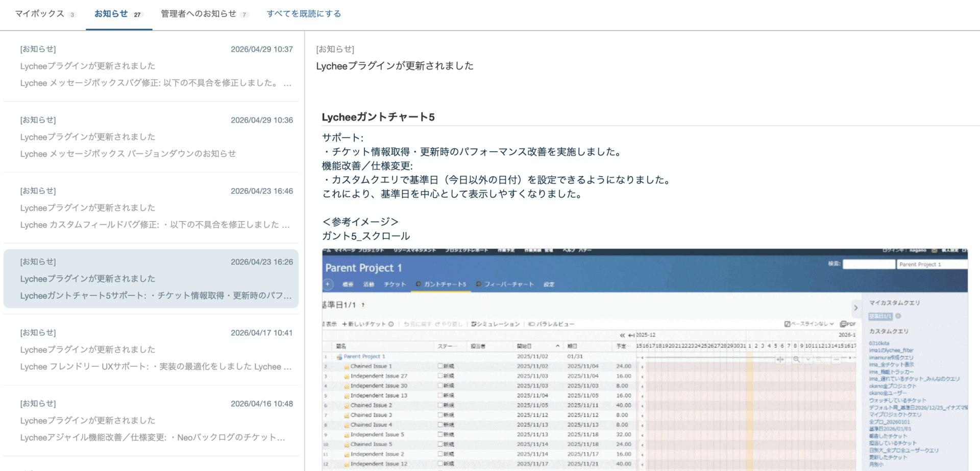The image size is (980, 471).
Task: Click the カスタムクエリで基準日 description line
Action: pos(498,180)
